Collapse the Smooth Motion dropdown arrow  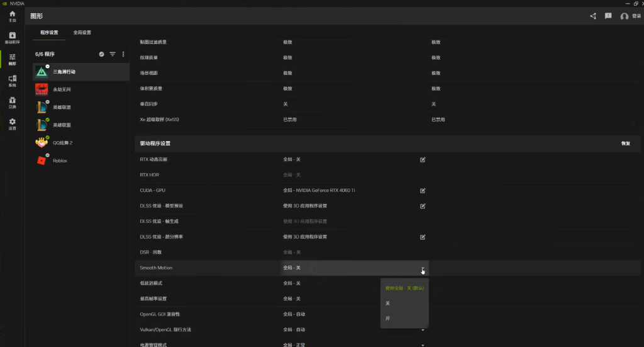tap(423, 268)
